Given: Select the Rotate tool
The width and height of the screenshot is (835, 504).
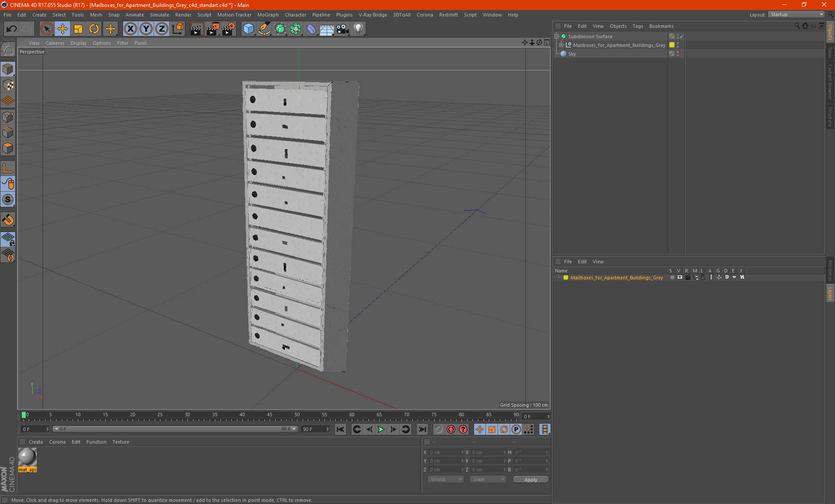Looking at the screenshot, I should click(x=94, y=29).
